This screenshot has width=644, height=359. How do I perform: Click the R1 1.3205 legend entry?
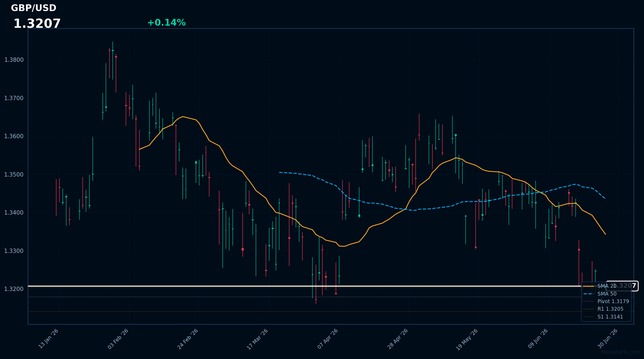(603, 309)
